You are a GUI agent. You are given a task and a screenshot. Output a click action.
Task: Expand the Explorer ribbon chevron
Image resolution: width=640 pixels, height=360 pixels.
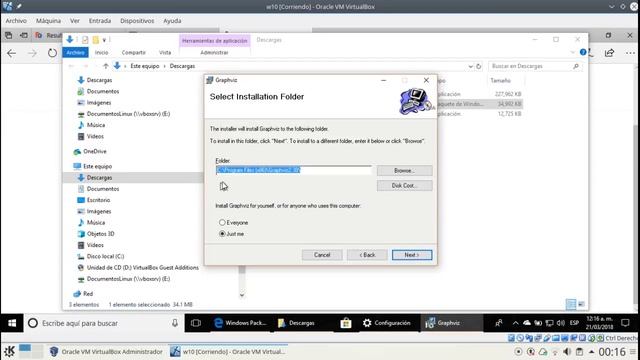(572, 52)
